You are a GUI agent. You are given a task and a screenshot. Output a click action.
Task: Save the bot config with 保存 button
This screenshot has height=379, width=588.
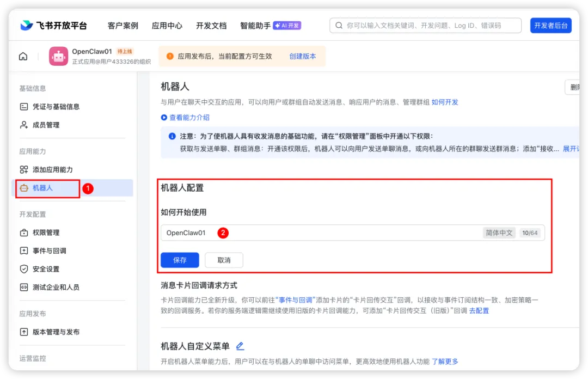click(180, 260)
